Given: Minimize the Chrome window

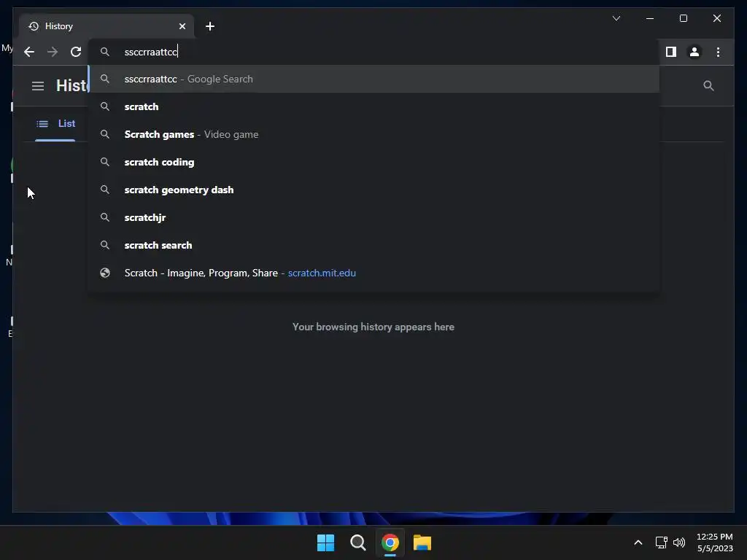Looking at the screenshot, I should 650,18.
